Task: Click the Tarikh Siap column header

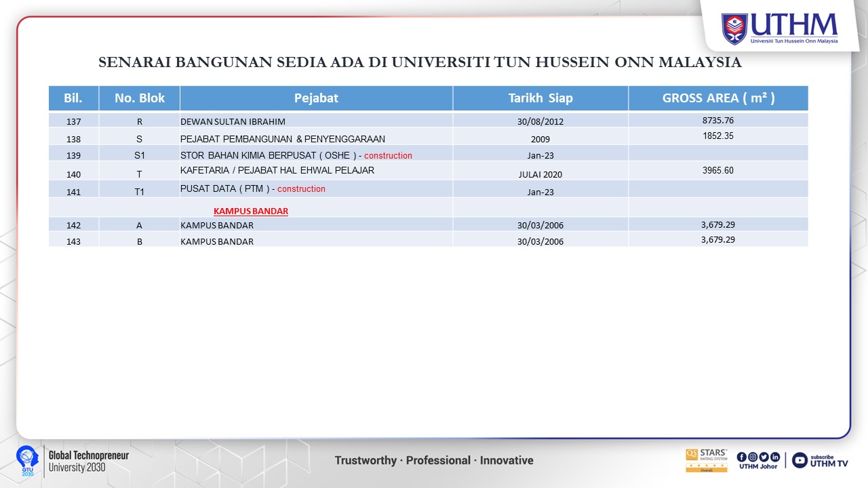Action: click(x=540, y=98)
